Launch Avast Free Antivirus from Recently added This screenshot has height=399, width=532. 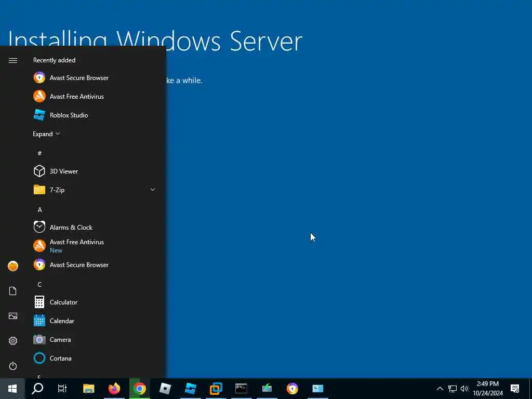click(x=96, y=96)
